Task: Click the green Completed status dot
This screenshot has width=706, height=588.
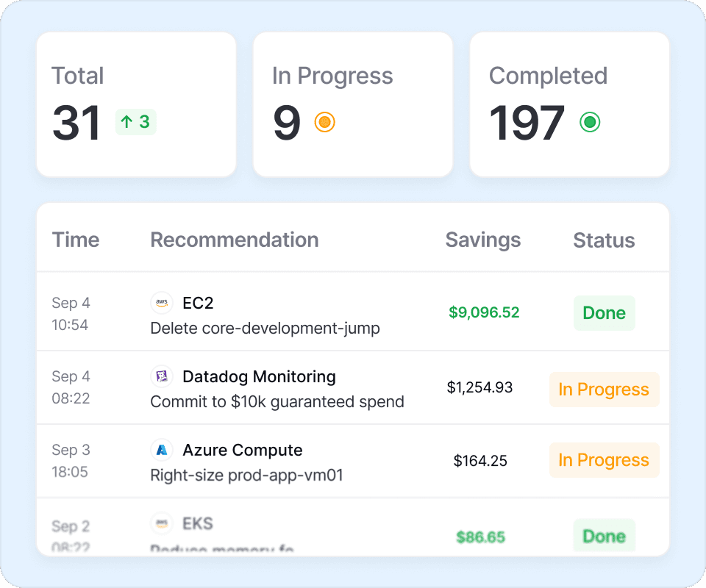Action: click(589, 122)
